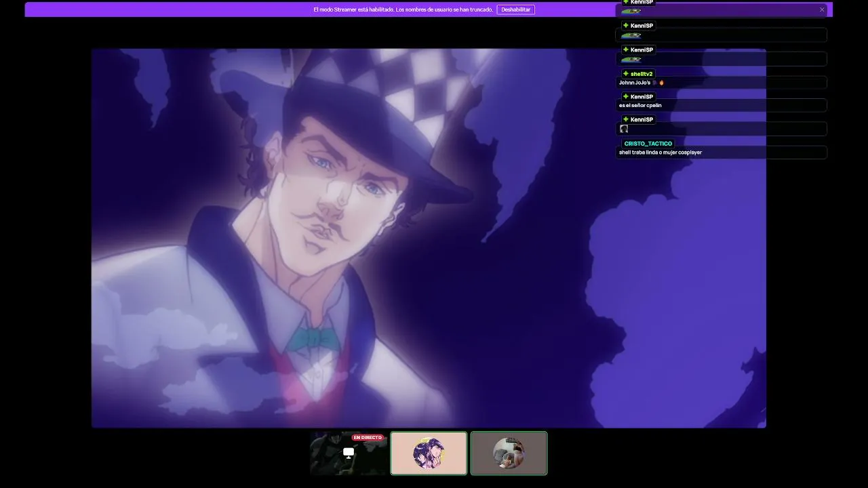Click the shelltv2 username in chat
Image resolution: width=868 pixels, height=488 pixels.
(x=642, y=74)
